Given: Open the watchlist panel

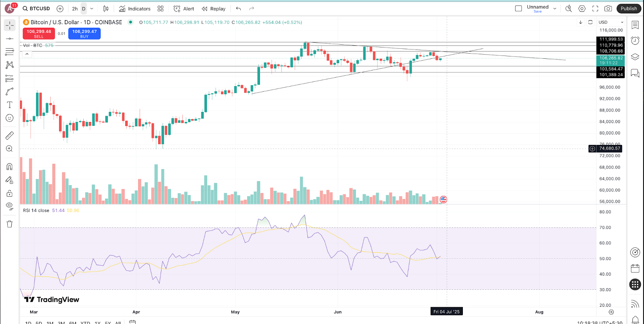Looking at the screenshot, I should tap(635, 25).
